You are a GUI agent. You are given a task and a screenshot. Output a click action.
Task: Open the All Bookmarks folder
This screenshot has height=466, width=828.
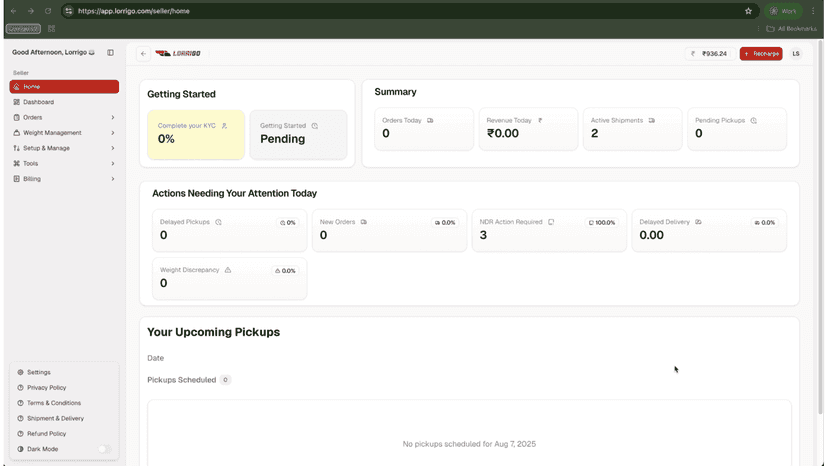[791, 29]
